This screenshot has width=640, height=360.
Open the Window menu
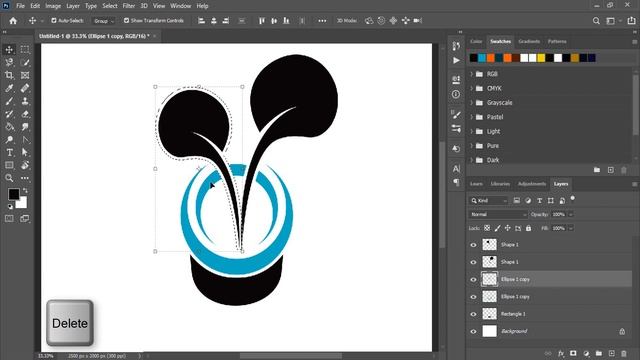[180, 6]
